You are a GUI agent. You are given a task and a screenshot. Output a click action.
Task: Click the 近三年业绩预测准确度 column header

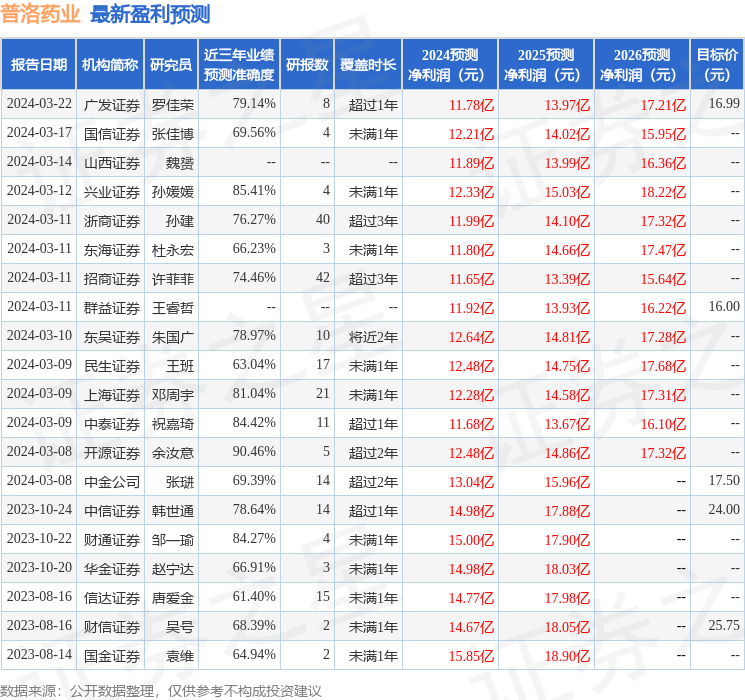pos(239,65)
